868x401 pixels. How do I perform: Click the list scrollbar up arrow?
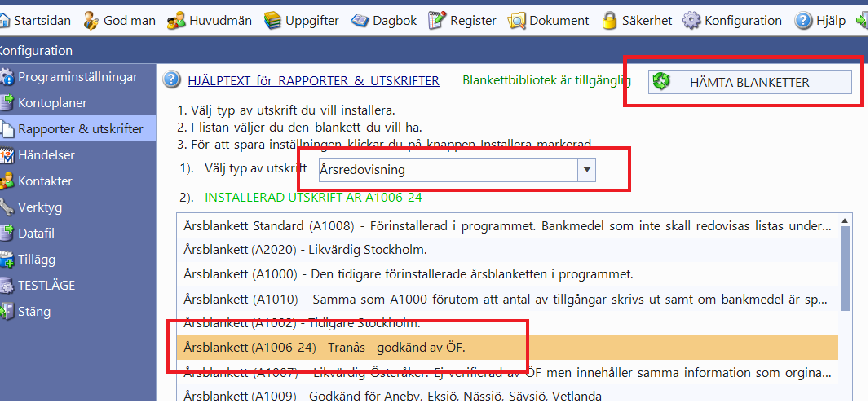tap(845, 220)
